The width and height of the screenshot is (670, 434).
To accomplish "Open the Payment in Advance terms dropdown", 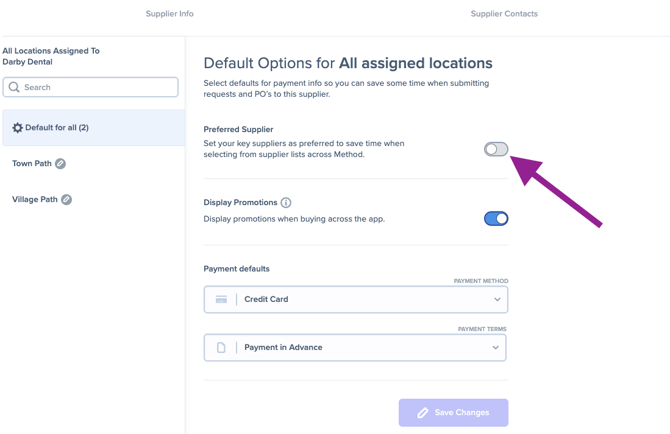I will tap(355, 348).
